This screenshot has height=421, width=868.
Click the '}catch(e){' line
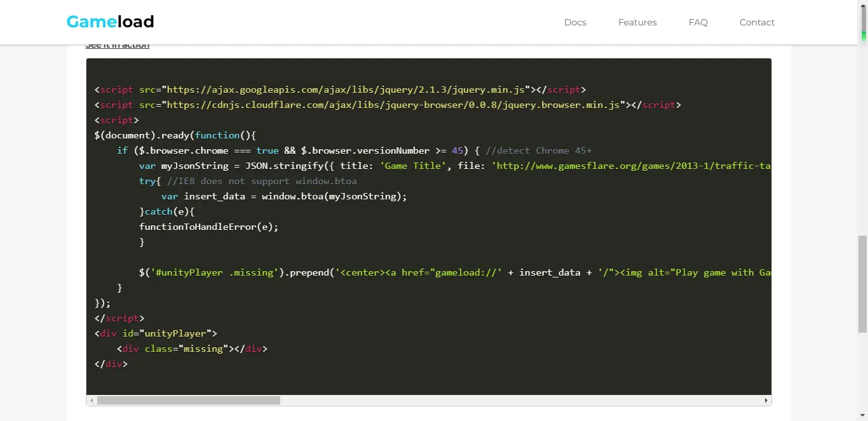pos(167,211)
